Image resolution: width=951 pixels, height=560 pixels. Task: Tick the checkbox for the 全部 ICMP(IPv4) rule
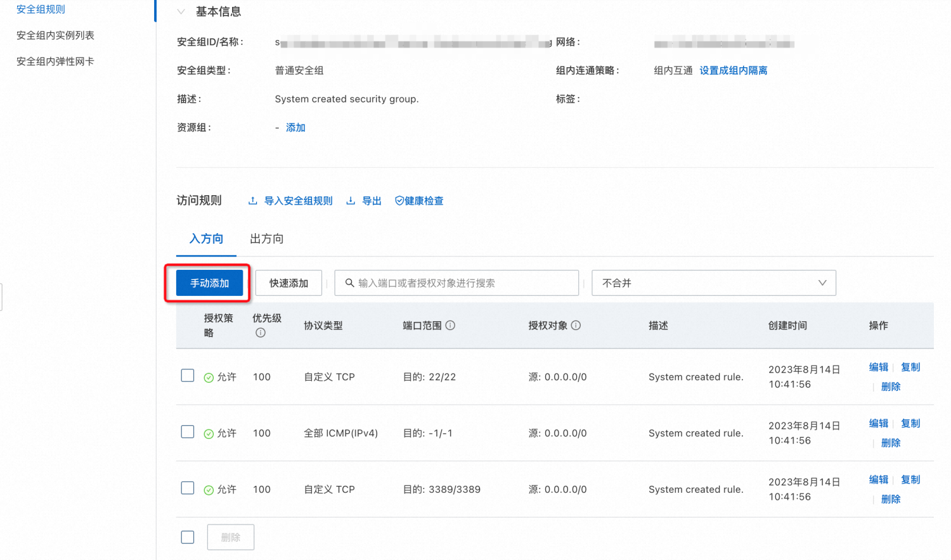coord(188,432)
